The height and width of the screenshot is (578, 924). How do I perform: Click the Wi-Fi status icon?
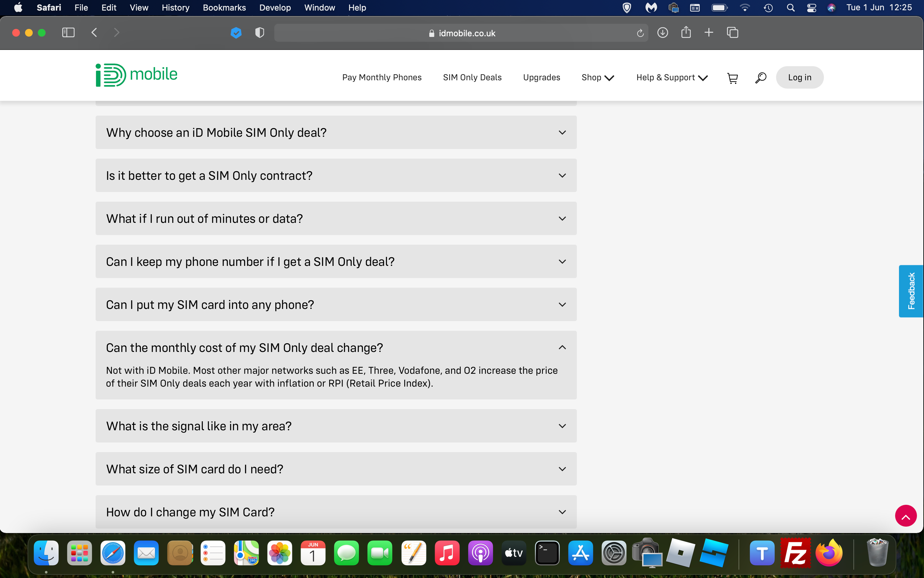tap(745, 8)
